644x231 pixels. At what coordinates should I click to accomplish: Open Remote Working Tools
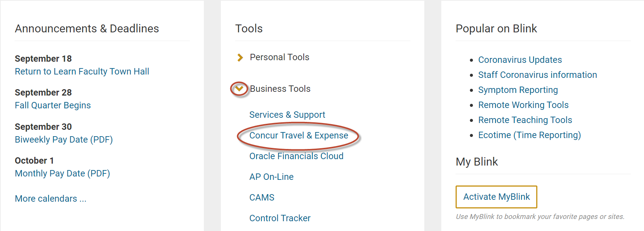[523, 105]
